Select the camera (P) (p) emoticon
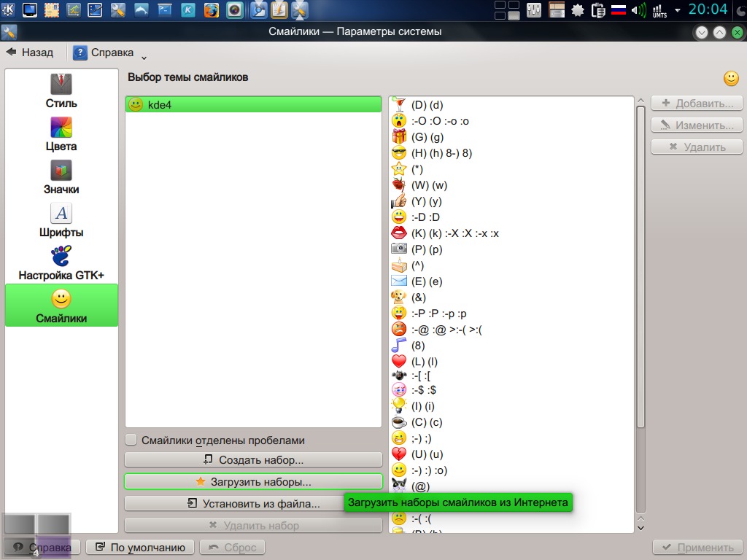Image resolution: width=747 pixels, height=560 pixels. [x=511, y=249]
